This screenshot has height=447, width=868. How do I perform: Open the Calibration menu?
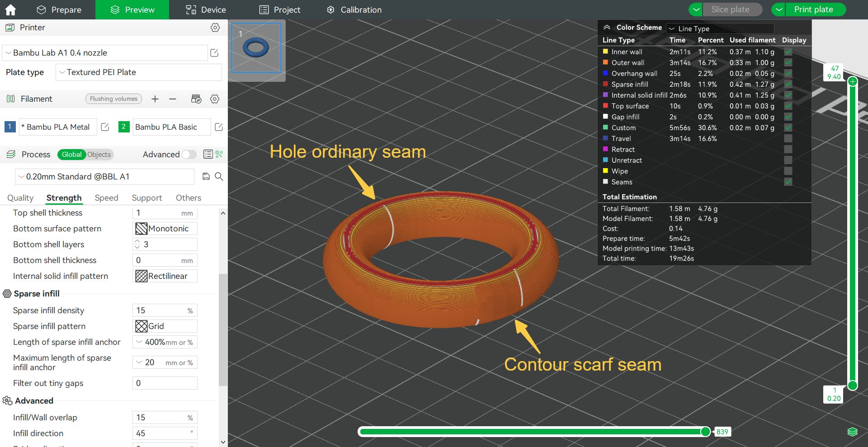pyautogui.click(x=354, y=9)
